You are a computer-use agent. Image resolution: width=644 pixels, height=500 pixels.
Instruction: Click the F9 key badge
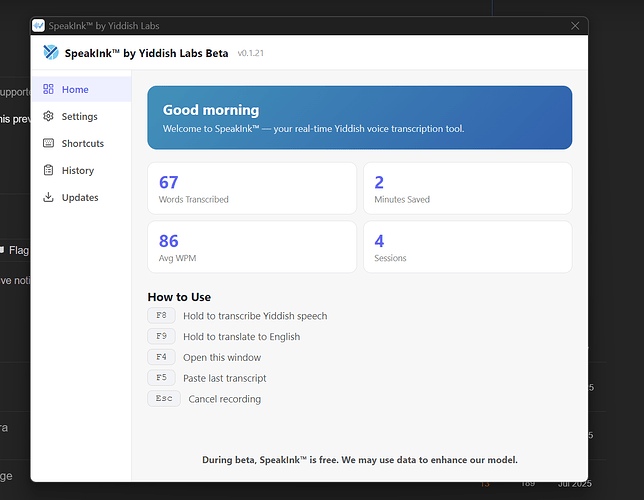tap(161, 336)
